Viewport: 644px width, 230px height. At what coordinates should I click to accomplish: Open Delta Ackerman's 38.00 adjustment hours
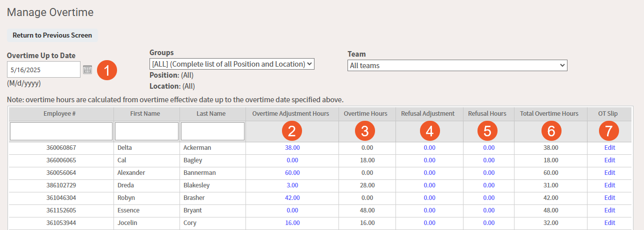[292, 148]
